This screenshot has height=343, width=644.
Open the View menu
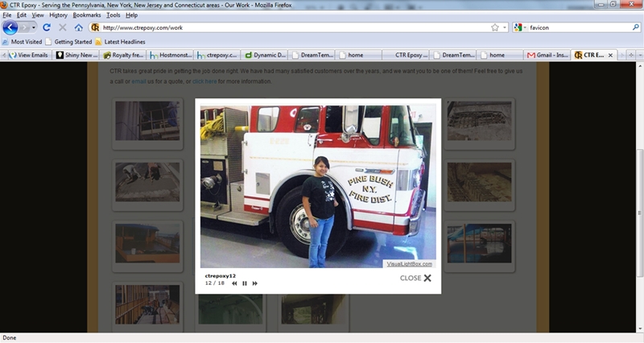(x=38, y=15)
